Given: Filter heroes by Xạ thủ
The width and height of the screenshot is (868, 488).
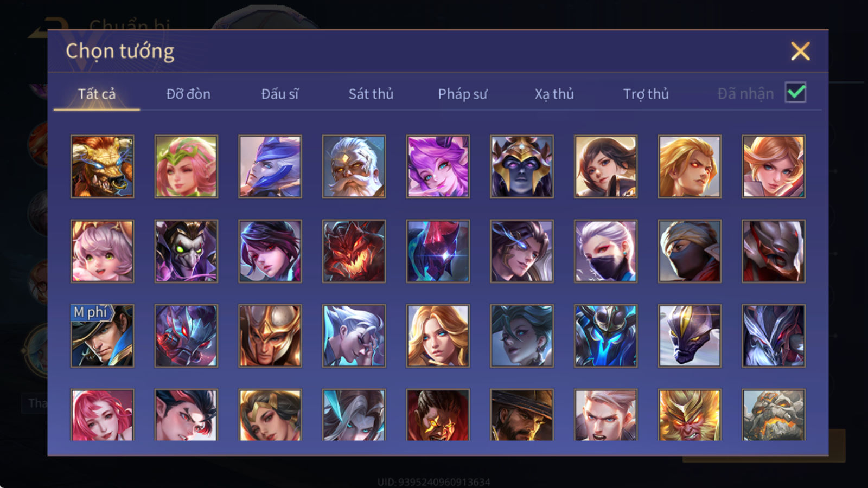Looking at the screenshot, I should (554, 94).
